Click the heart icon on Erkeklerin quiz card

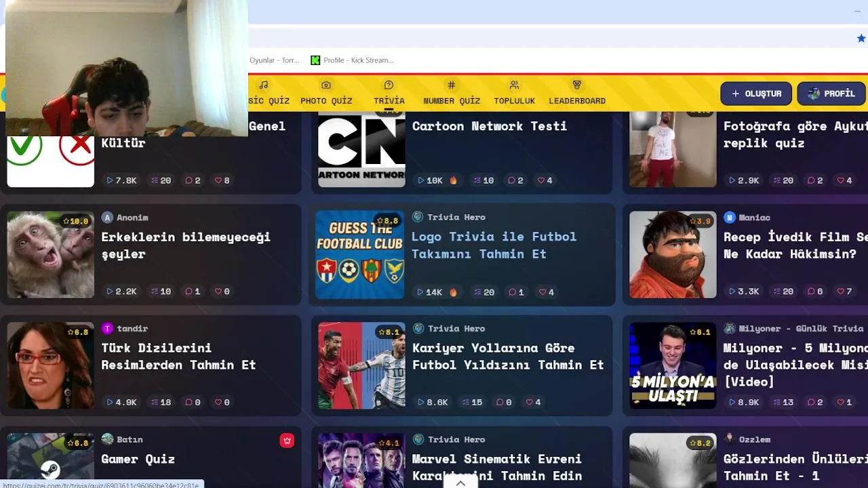(x=218, y=291)
